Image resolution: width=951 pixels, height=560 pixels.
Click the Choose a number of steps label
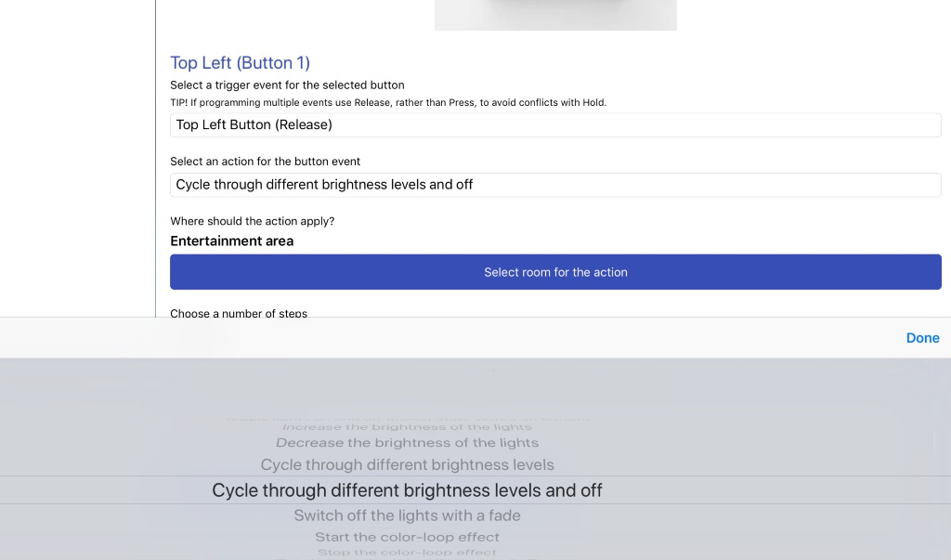239,313
